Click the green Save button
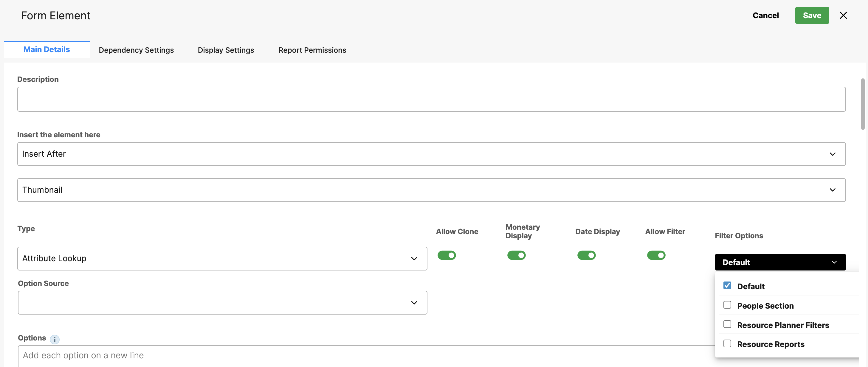 812,15
